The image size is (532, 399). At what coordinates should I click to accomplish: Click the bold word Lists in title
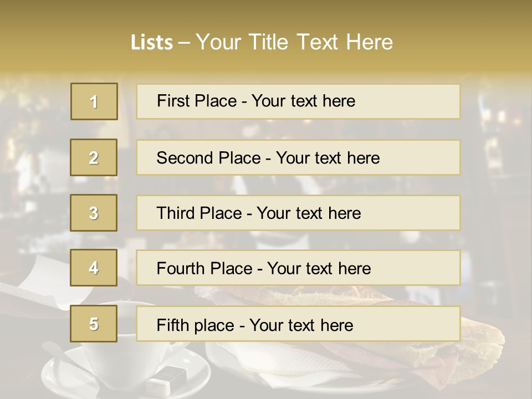(152, 42)
